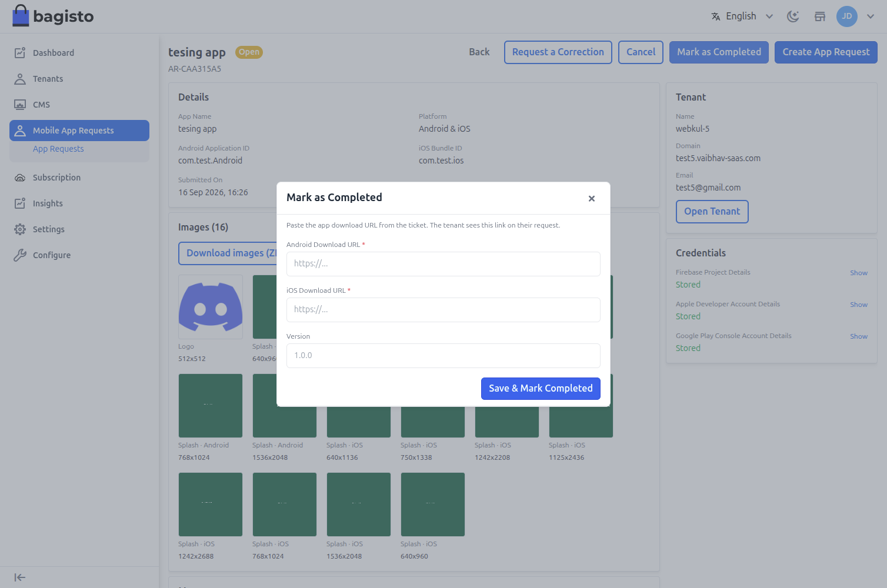Click the Open Tenant button

pyautogui.click(x=712, y=212)
